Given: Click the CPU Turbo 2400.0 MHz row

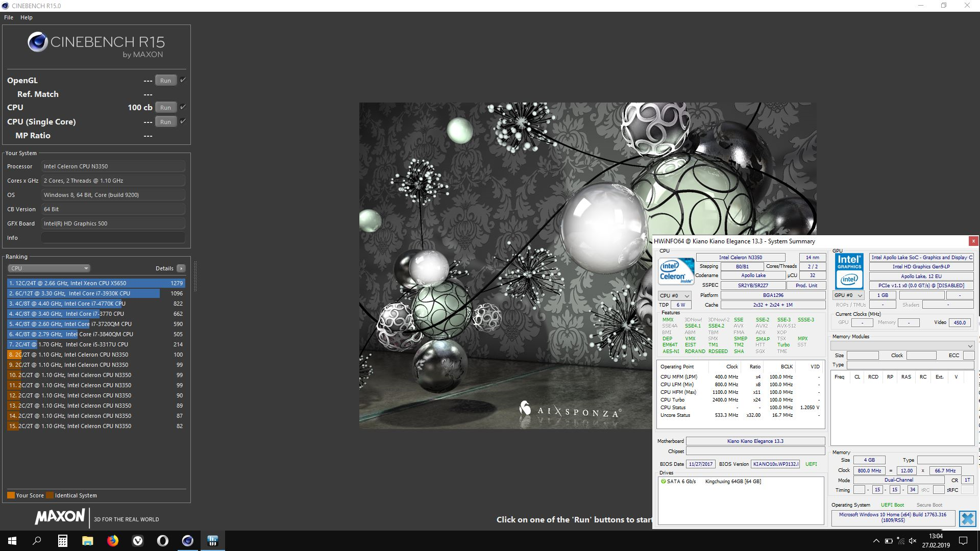Looking at the screenshot, I should pyautogui.click(x=740, y=400).
